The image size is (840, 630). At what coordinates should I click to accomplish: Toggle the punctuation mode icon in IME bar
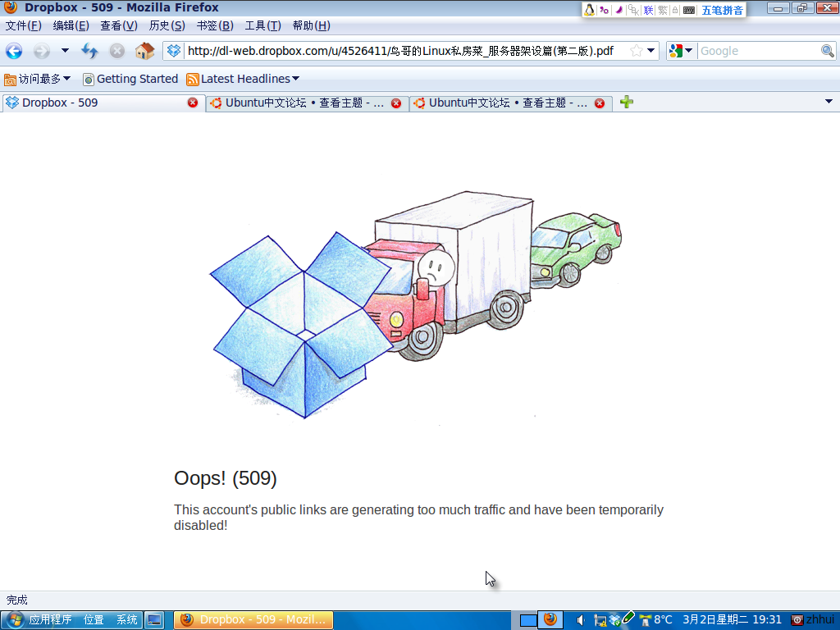click(x=605, y=10)
